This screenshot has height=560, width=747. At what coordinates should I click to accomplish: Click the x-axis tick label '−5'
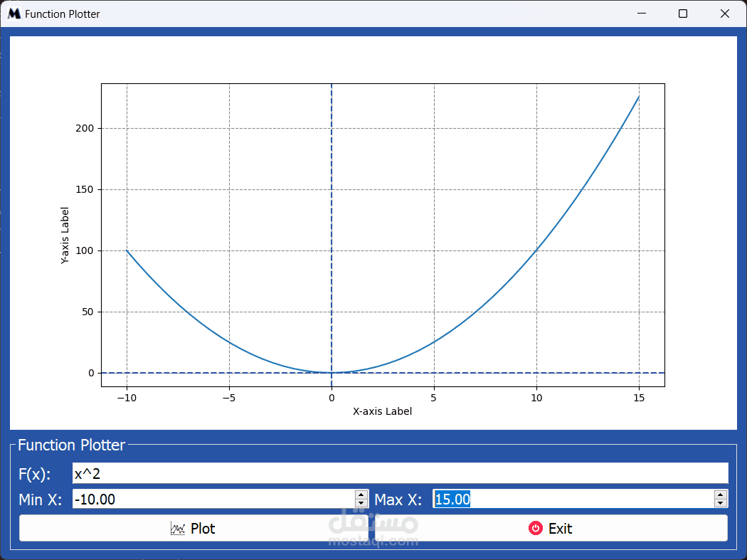click(x=229, y=398)
